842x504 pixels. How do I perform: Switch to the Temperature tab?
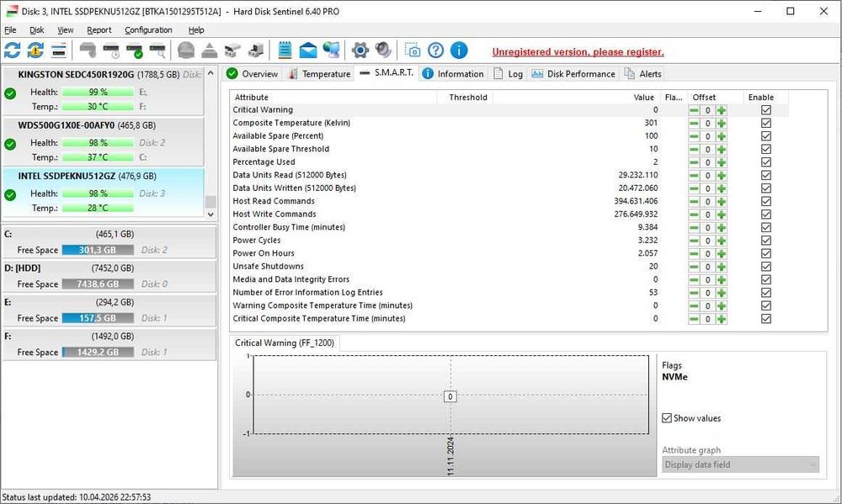[319, 74]
